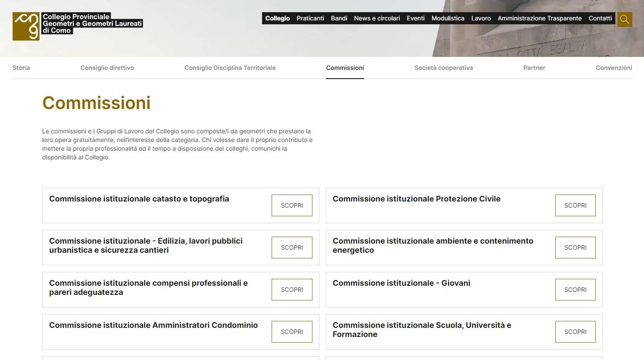Click SCOPRI for catasto e topografia

[x=292, y=205]
